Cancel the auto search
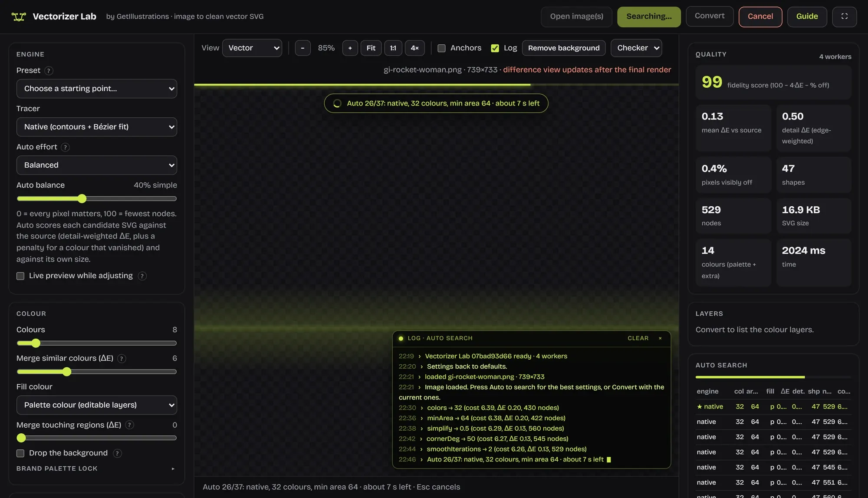This screenshot has height=498, width=868. (x=760, y=16)
